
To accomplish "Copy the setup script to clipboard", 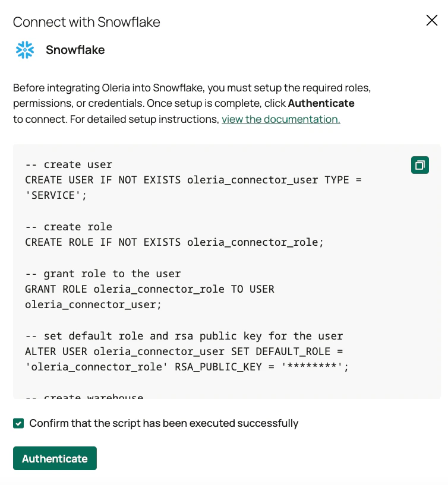I will 420,165.
